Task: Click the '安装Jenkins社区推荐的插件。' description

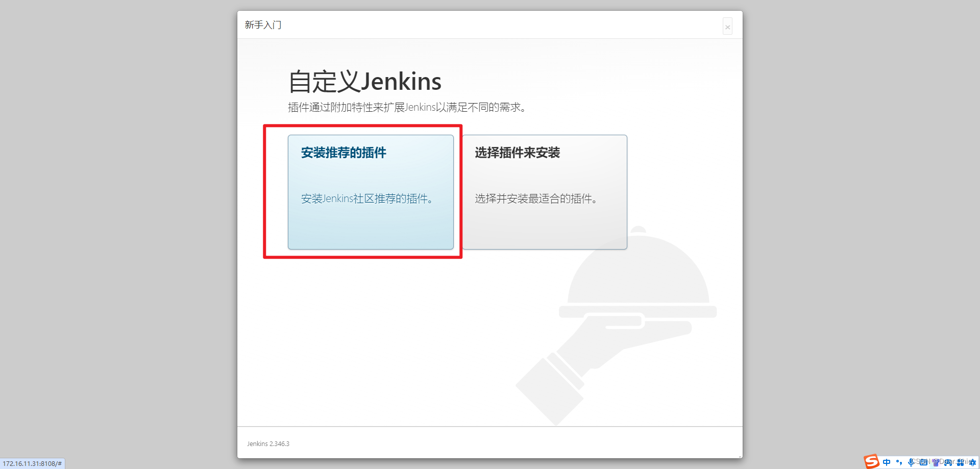Action: pos(367,199)
